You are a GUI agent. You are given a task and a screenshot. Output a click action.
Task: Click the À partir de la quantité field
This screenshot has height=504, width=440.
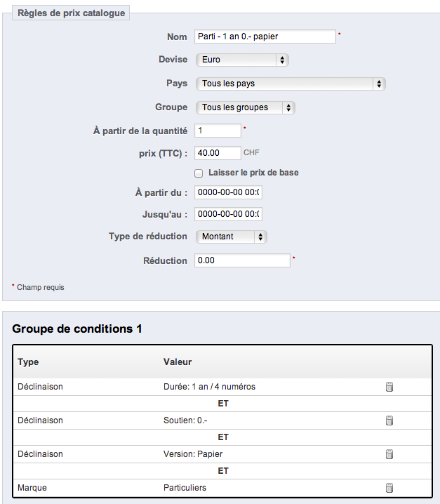coord(218,131)
